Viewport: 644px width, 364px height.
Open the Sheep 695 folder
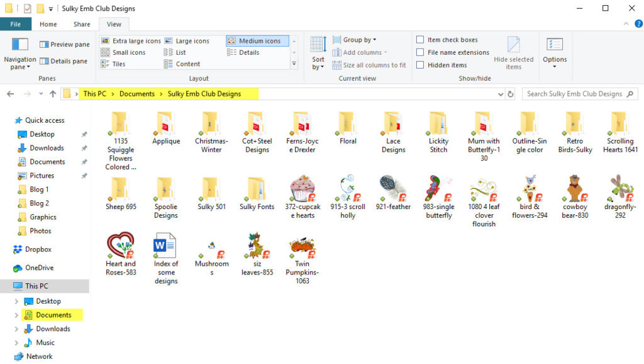click(120, 193)
